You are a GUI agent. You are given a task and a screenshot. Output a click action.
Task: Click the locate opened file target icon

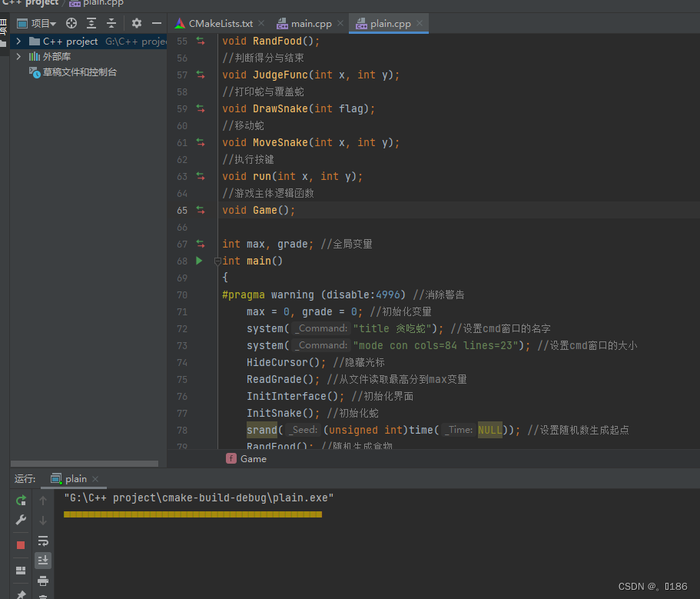tap(71, 23)
